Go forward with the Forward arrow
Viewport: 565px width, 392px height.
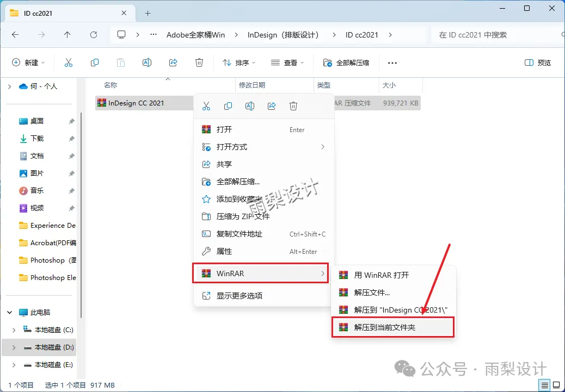tap(41, 35)
